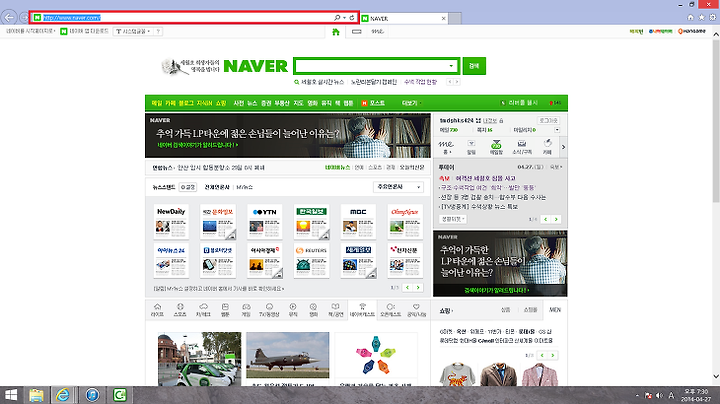Viewport: 720px width, 404px height.
Task: Open iTunes icon on taskbar
Action: click(92, 395)
